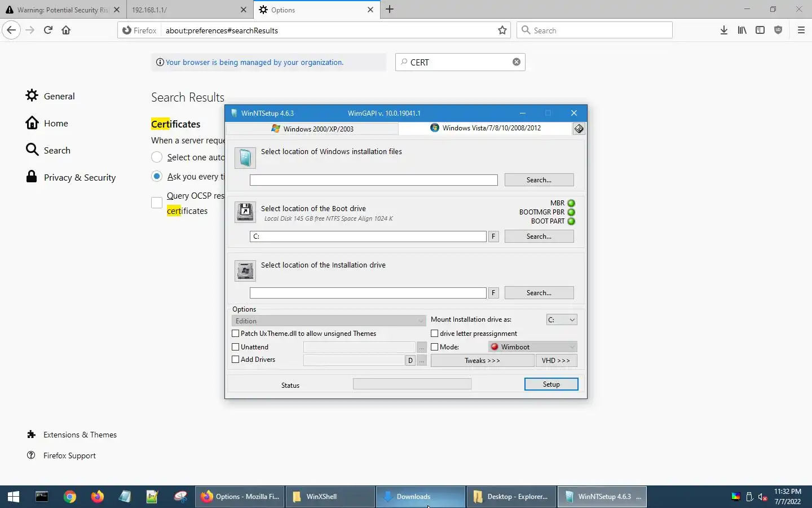Image resolution: width=812 pixels, height=508 pixels.
Task: Click the F button beside Boot drive
Action: 493,237
